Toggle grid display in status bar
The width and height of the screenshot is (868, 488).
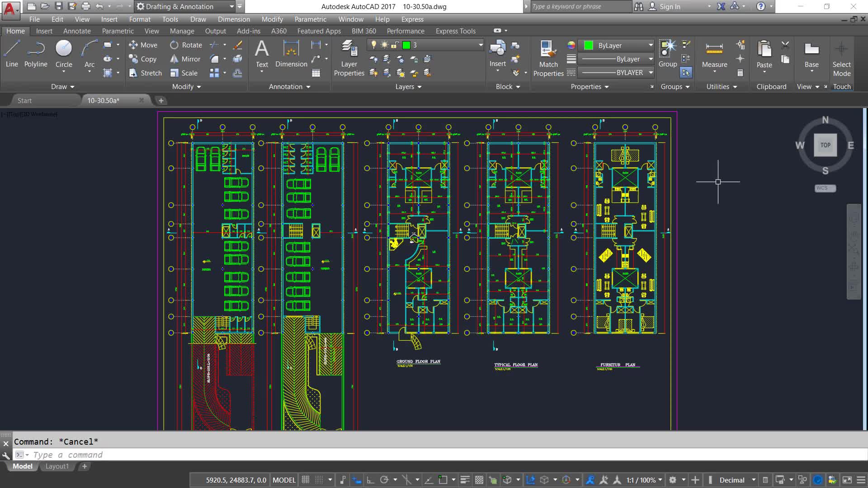(306, 480)
